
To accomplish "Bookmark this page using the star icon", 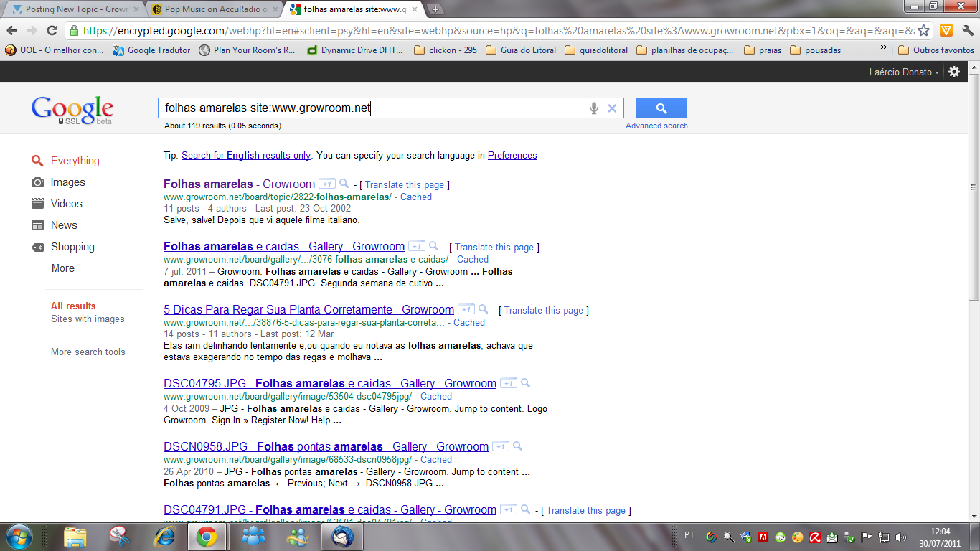I will pyautogui.click(x=923, y=30).
